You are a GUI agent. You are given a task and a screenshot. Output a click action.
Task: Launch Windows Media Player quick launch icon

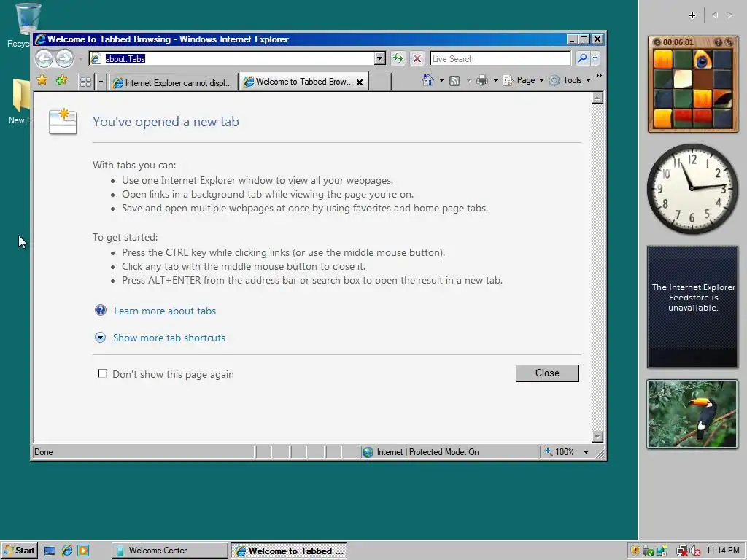(83, 551)
